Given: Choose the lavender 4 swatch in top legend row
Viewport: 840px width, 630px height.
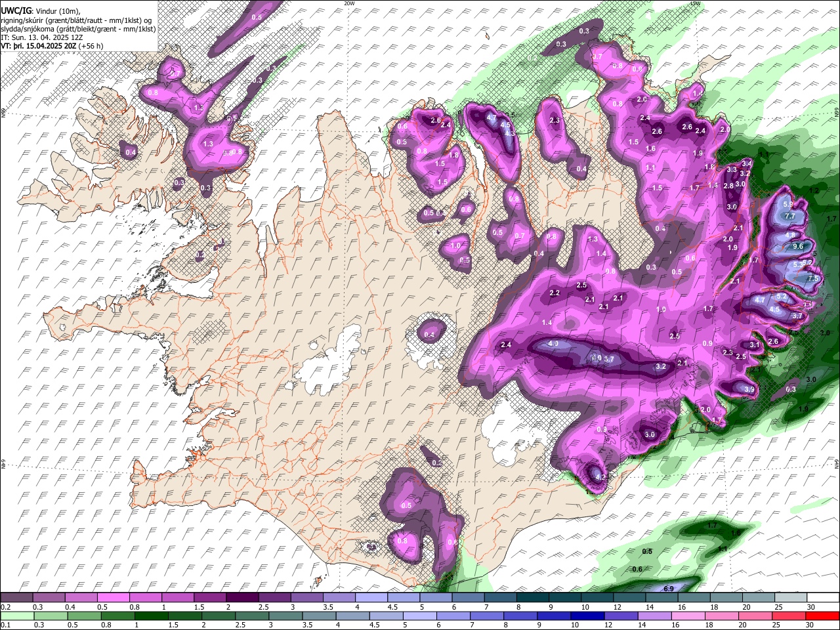Looking at the screenshot, I should point(370,598).
